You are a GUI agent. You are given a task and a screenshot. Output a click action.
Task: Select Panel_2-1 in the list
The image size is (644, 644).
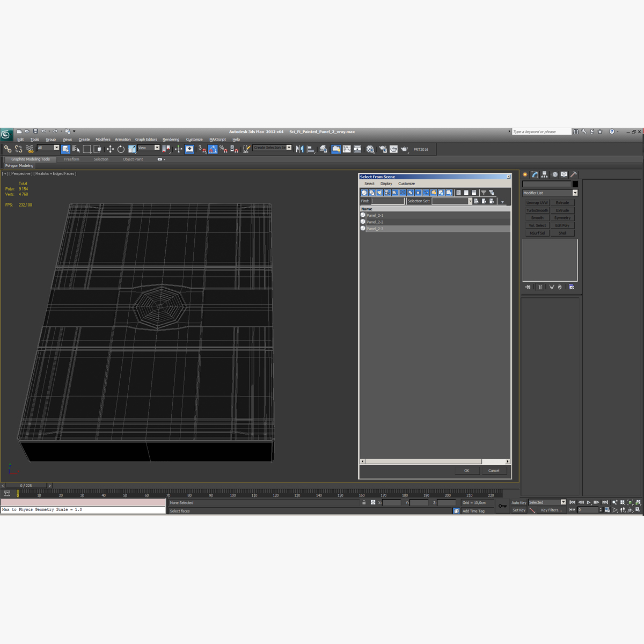pos(435,215)
